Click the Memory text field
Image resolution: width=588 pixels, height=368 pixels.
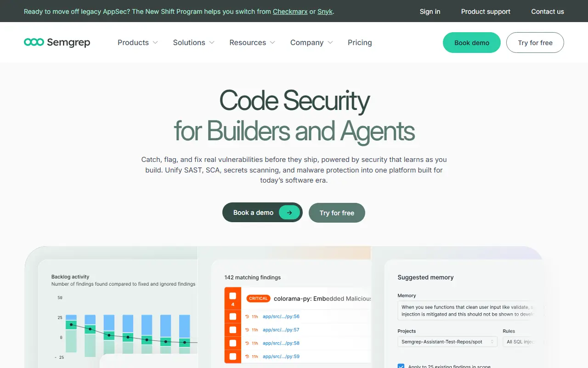[x=471, y=310]
